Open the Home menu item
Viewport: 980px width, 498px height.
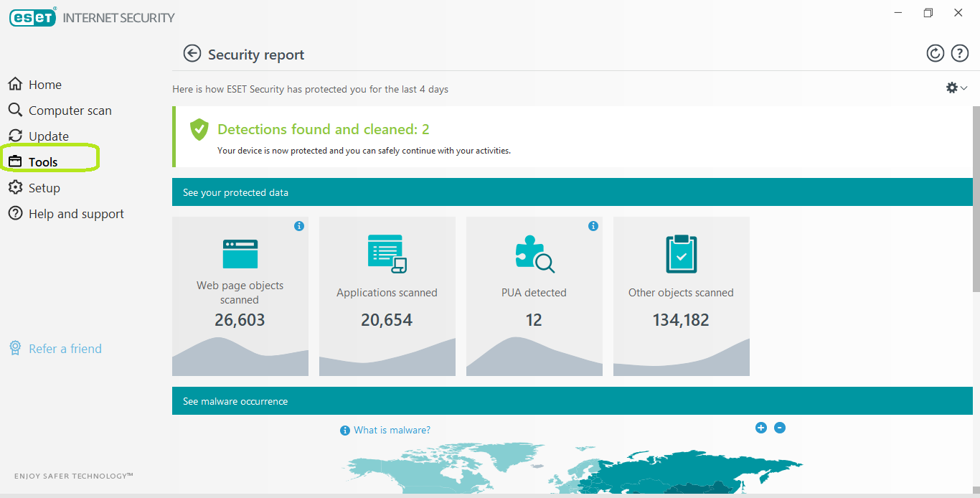pos(44,85)
